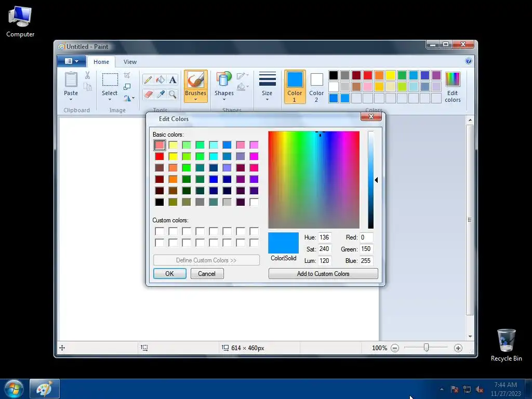
Task: Click OK in Edit Colors dialog
Action: pos(170,273)
